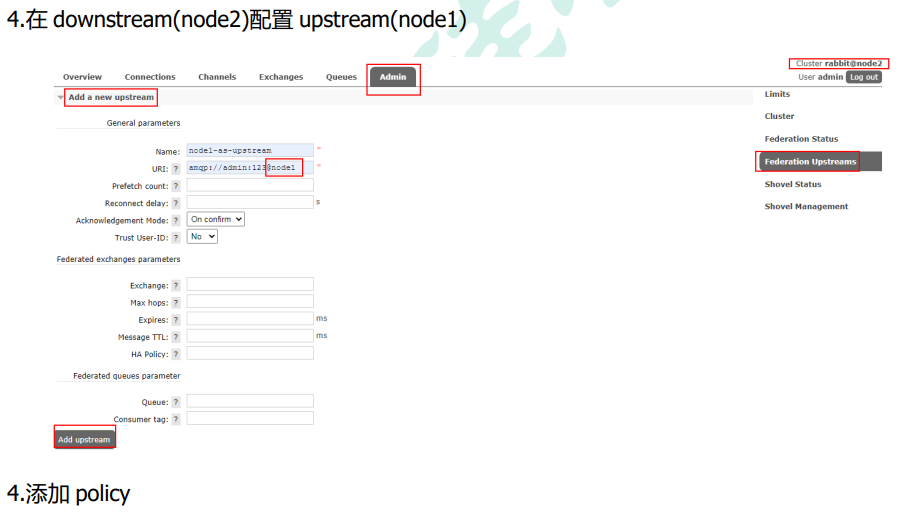
Task: Open the Trust User-ID help icon
Action: click(176, 238)
